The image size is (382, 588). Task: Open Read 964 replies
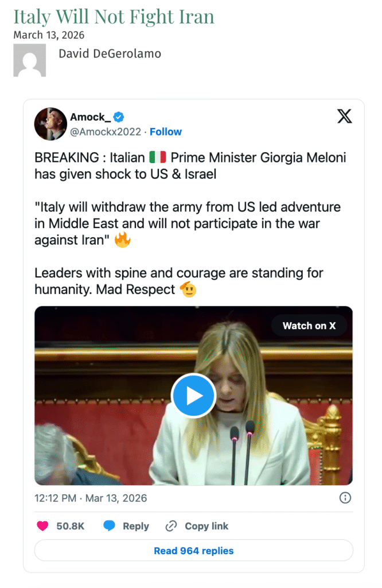pos(193,551)
